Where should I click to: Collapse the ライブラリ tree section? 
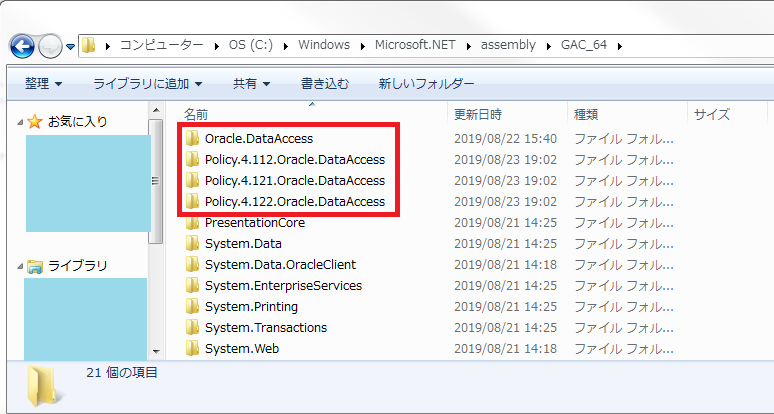20,266
